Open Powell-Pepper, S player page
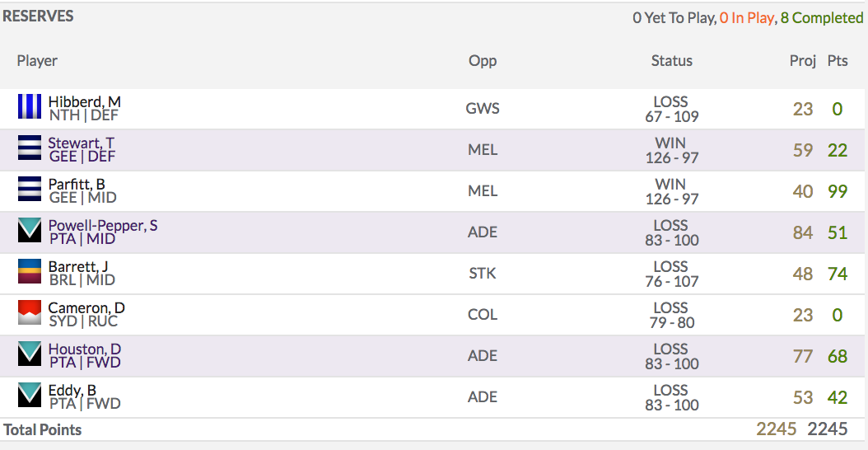 (x=102, y=226)
